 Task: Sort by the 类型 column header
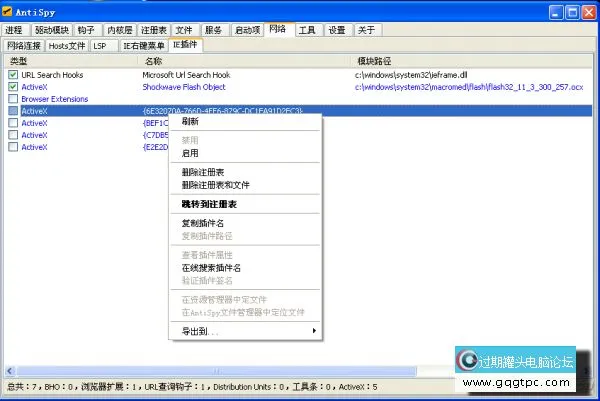tap(71, 61)
